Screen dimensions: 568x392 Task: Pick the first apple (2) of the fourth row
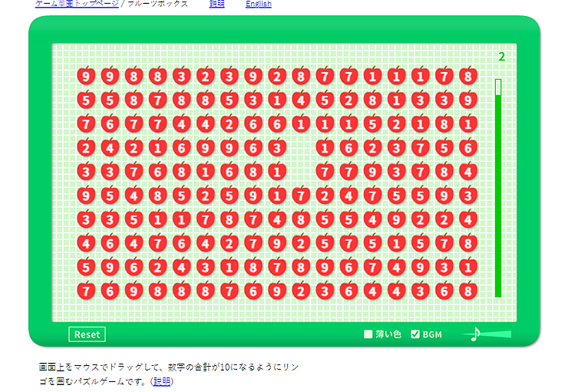(86, 148)
